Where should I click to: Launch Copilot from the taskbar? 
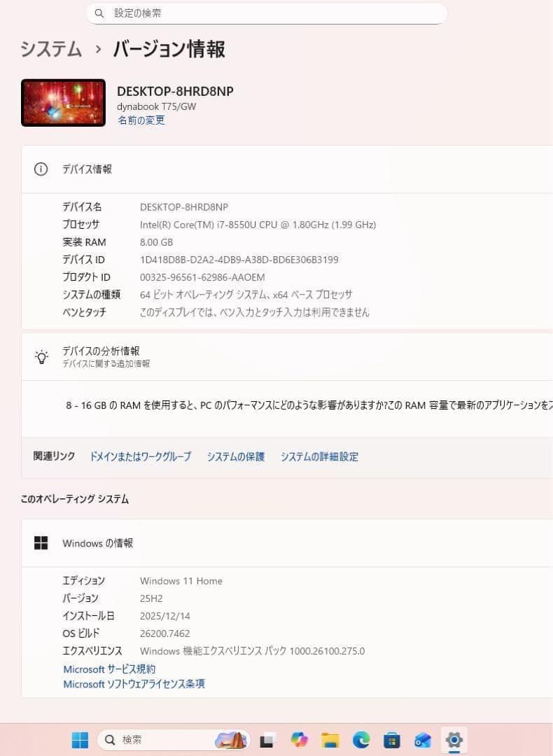[x=299, y=740]
